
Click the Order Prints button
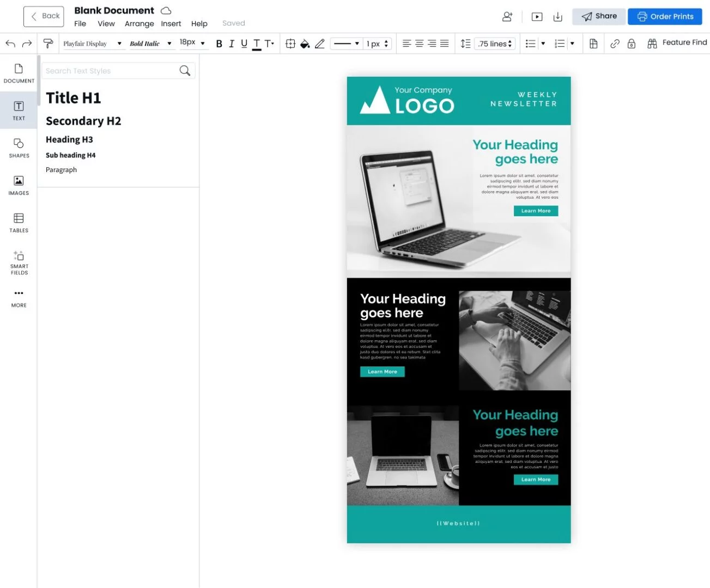[665, 16]
